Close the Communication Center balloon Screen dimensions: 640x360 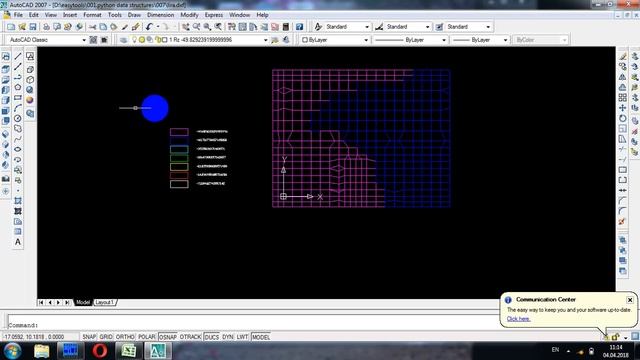tap(630, 300)
